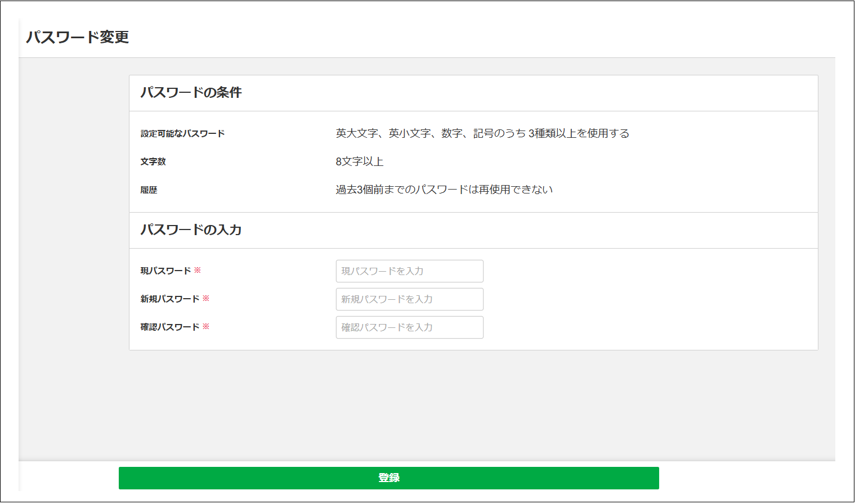Click the パスワードの条件 section heading

[191, 93]
